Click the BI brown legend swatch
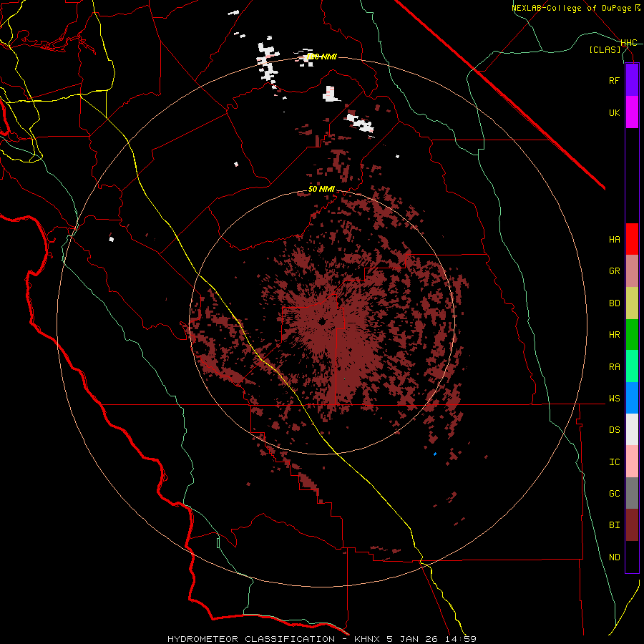The image size is (644, 644). 632,525
